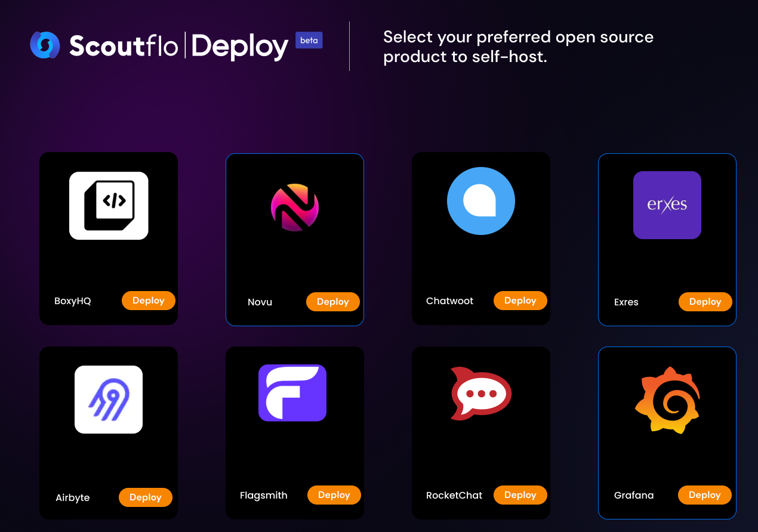758x532 pixels.
Task: Click the Flagsmith name label
Action: [264, 496]
